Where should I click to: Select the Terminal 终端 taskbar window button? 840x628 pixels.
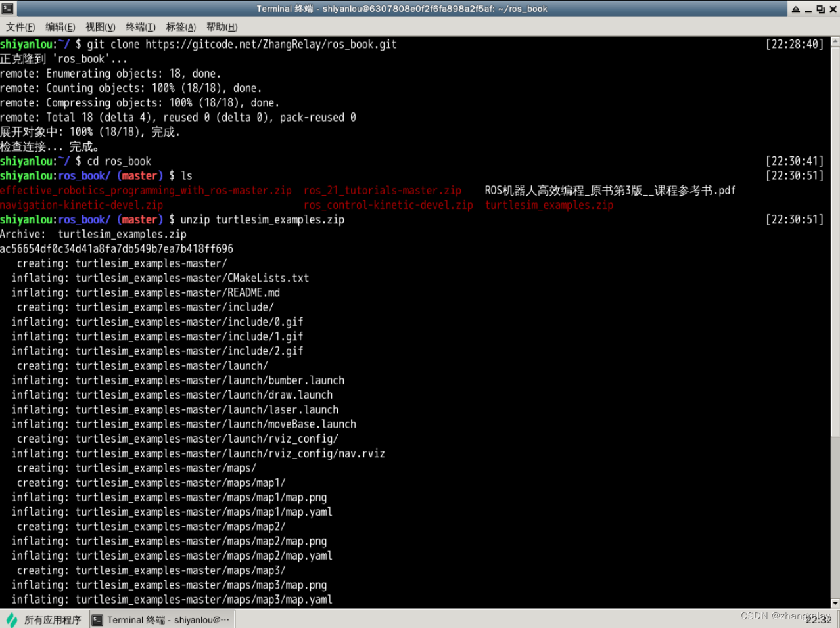(x=162, y=619)
